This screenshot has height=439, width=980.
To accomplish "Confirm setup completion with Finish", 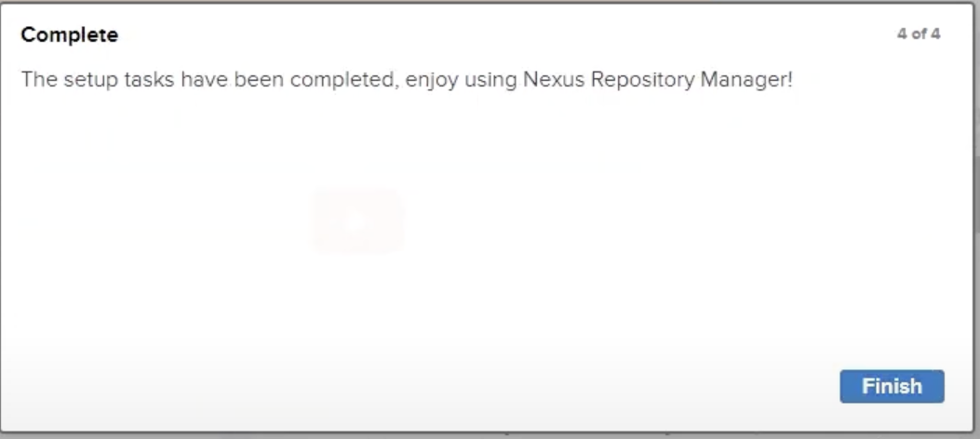I will point(892,386).
